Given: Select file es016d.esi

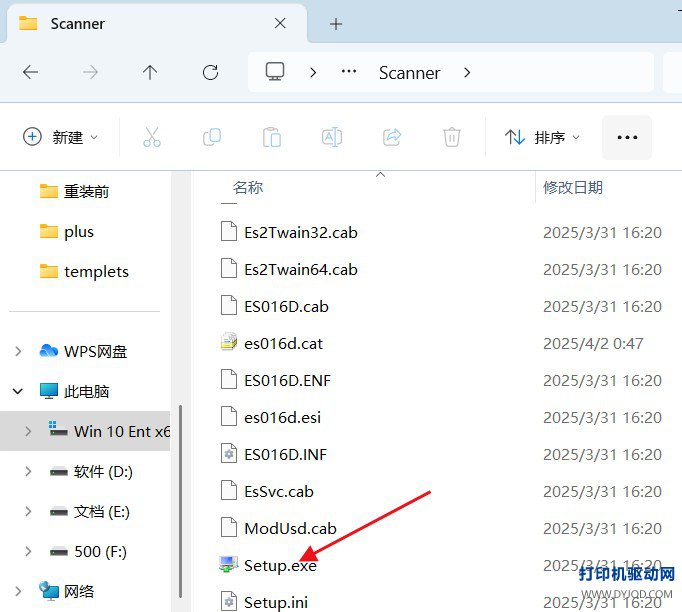Looking at the screenshot, I should click(283, 417).
